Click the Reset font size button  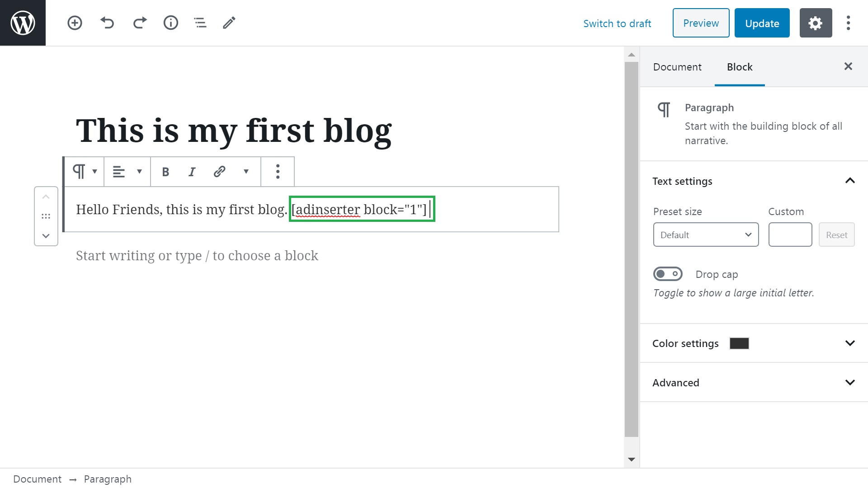click(x=836, y=235)
